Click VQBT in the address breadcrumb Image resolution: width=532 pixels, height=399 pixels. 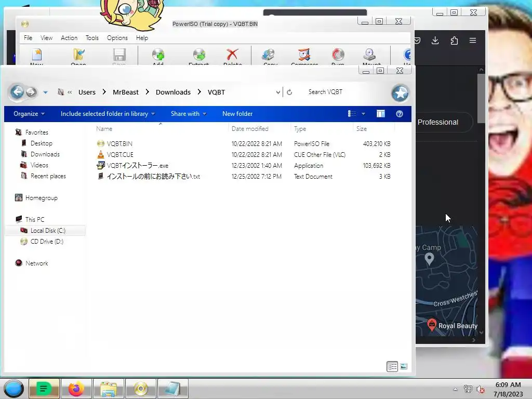tap(216, 92)
